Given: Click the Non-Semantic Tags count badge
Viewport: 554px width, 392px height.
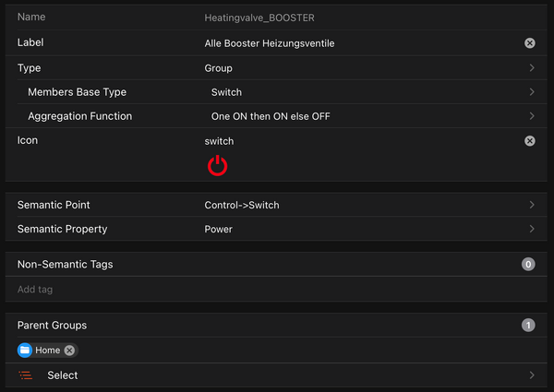Looking at the screenshot, I should (x=528, y=265).
